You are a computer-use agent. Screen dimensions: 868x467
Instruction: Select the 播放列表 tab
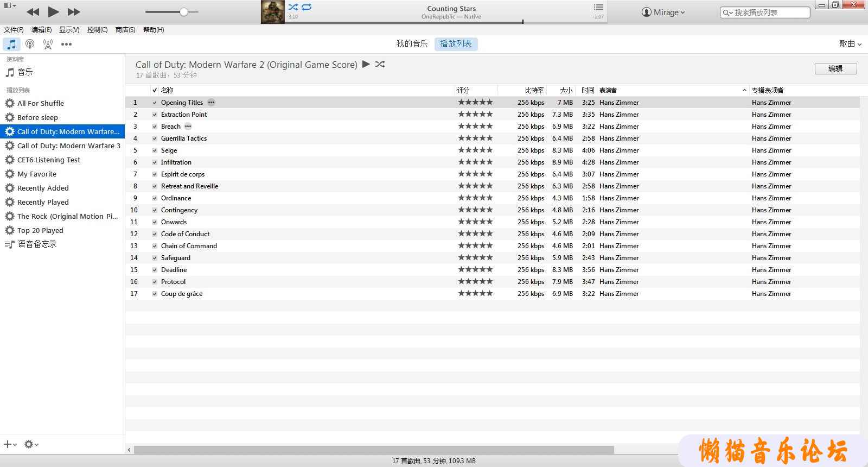(x=456, y=43)
